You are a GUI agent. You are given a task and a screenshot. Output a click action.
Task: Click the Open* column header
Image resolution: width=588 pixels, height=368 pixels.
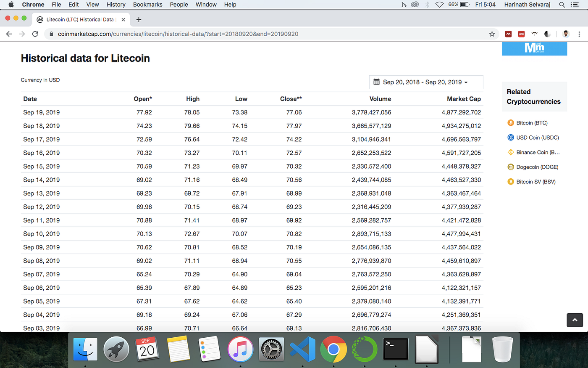143,99
